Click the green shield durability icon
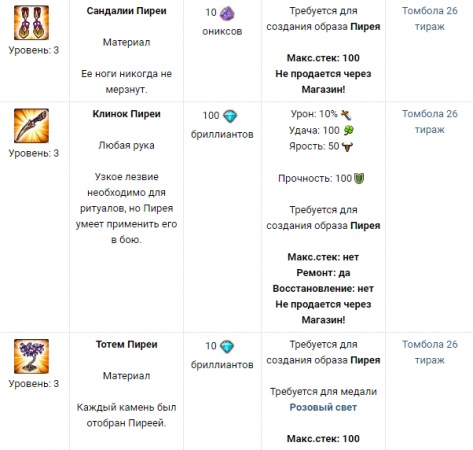This screenshot has width=473, height=450. click(x=359, y=178)
